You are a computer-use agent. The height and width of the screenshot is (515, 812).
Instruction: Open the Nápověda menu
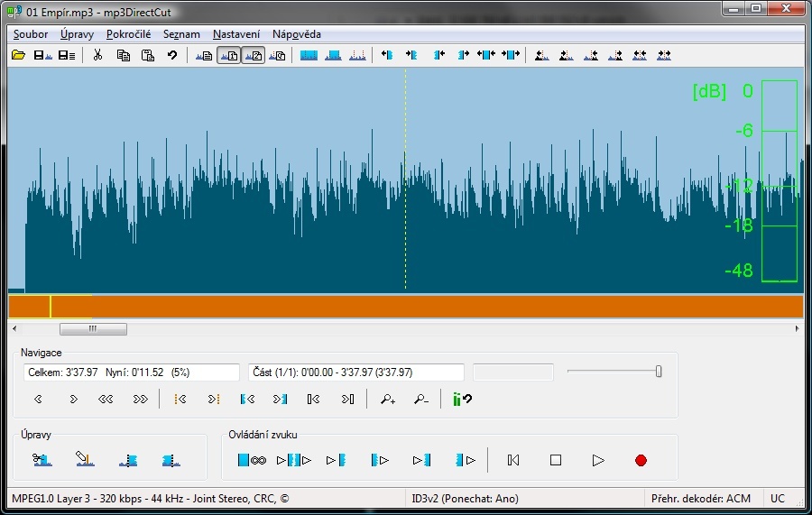296,34
